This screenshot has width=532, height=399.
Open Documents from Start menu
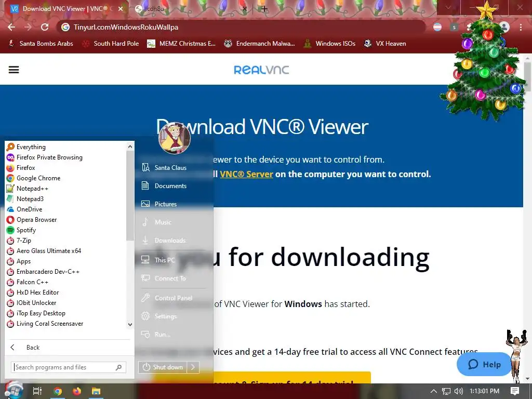click(x=164, y=186)
